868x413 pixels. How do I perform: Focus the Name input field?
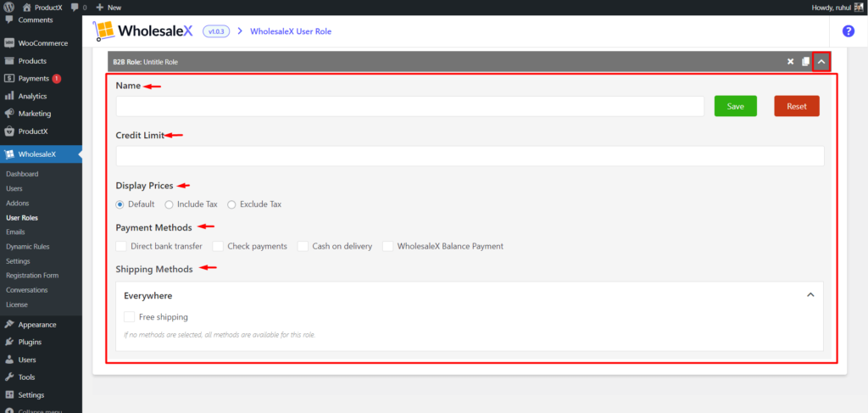point(409,106)
